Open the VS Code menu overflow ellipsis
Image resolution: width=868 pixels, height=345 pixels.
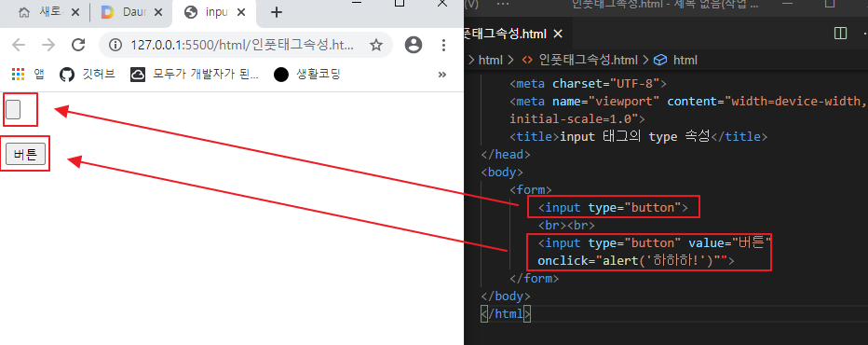tap(503, 4)
